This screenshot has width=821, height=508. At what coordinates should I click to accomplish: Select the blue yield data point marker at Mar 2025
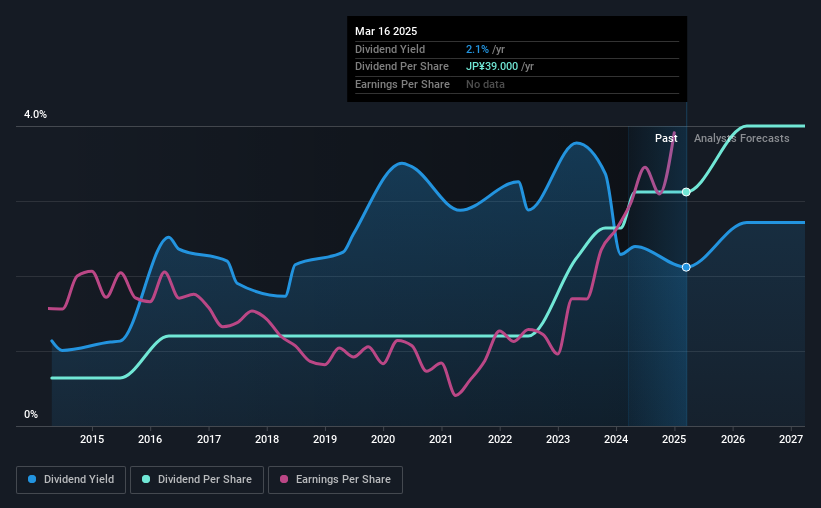pyautogui.click(x=686, y=267)
